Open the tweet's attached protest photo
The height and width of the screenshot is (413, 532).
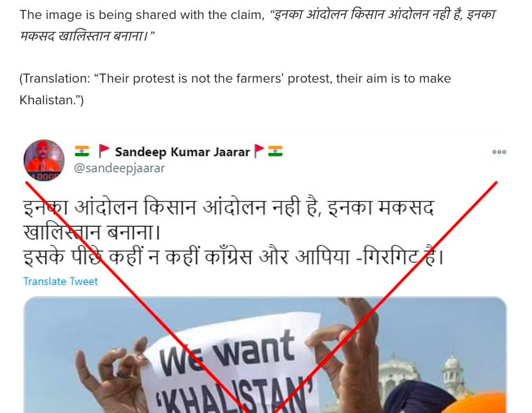click(265, 355)
